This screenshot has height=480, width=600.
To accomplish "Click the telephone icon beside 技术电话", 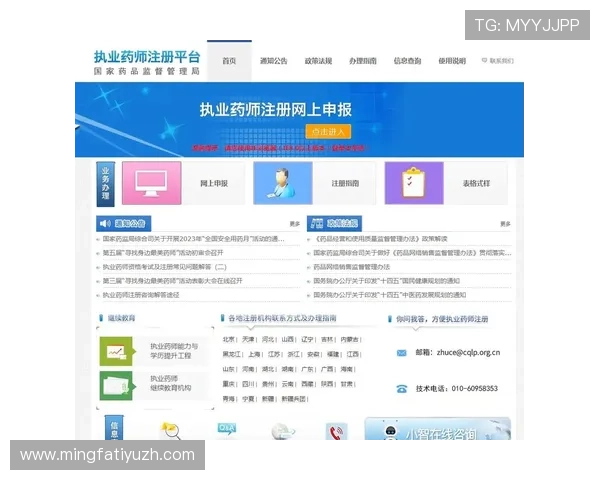I will click(401, 389).
